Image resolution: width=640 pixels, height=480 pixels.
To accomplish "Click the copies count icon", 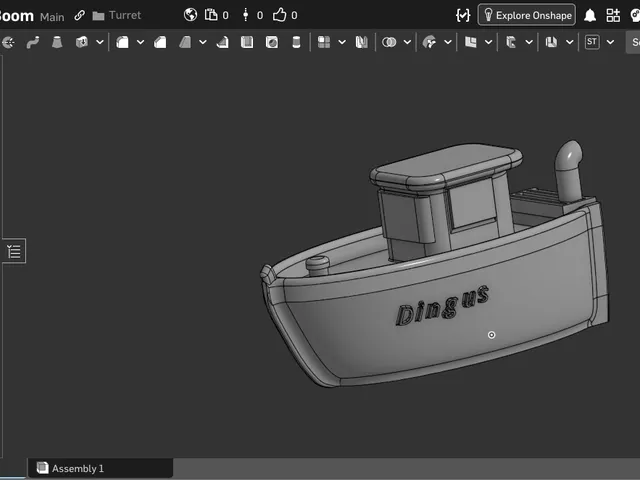I will (211, 15).
